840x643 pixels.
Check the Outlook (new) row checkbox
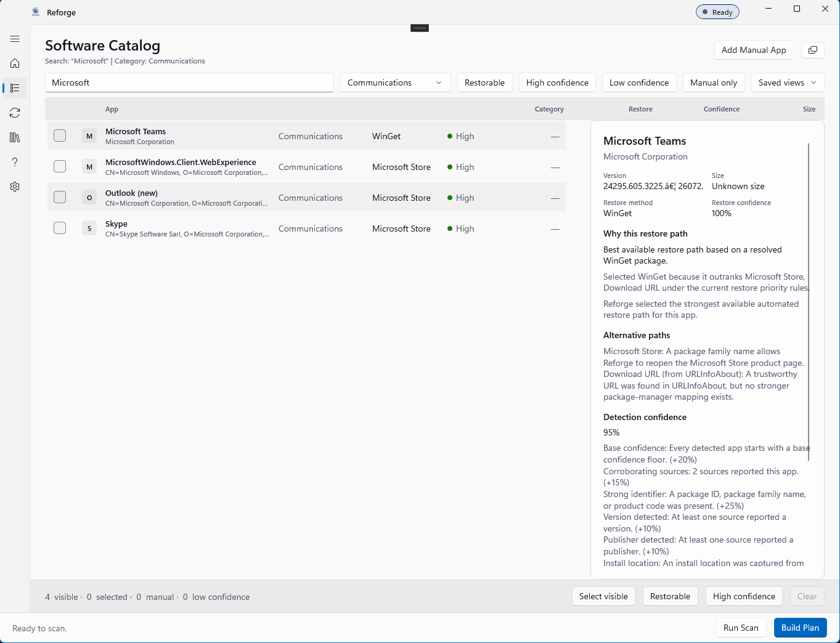60,197
